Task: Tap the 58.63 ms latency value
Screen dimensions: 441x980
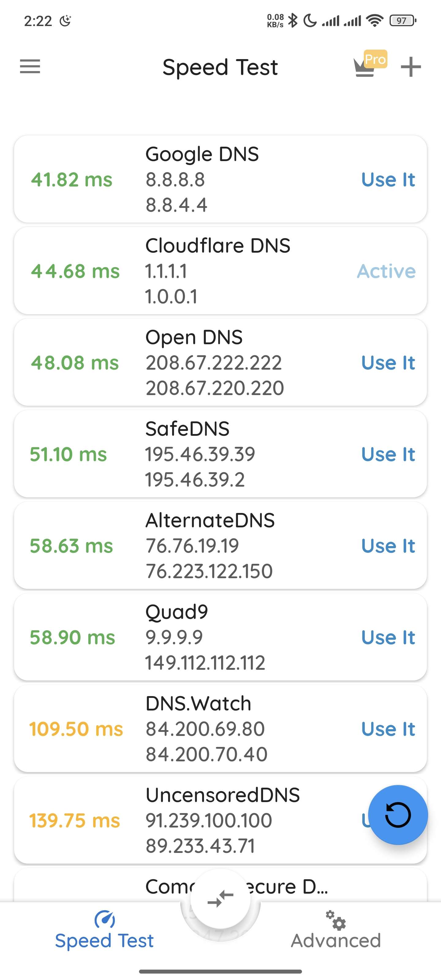Action: pos(72,546)
